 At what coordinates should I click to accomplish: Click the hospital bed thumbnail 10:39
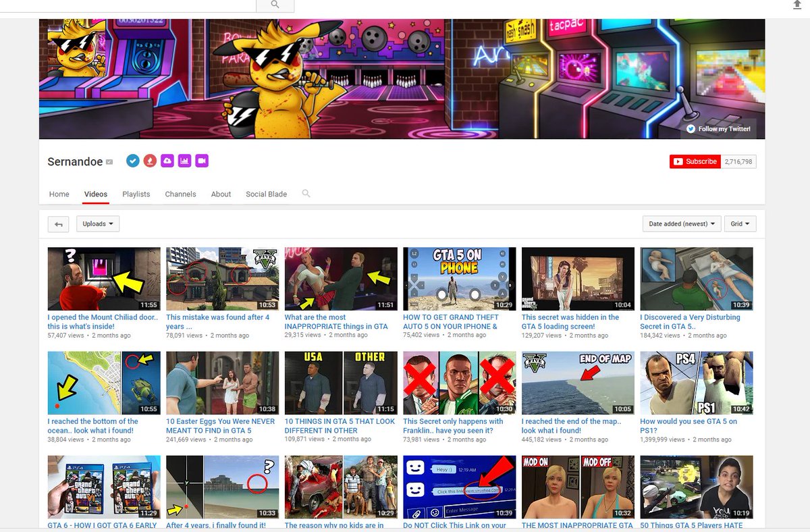696,279
